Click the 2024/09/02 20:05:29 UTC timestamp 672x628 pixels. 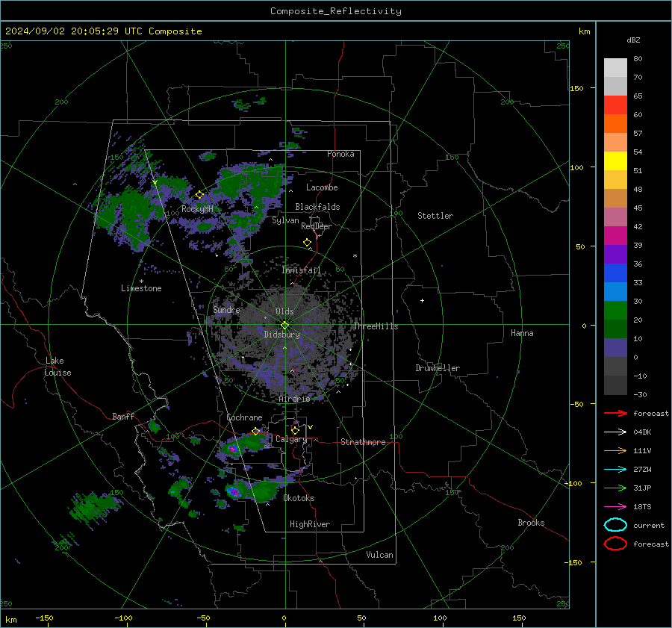coord(74,31)
